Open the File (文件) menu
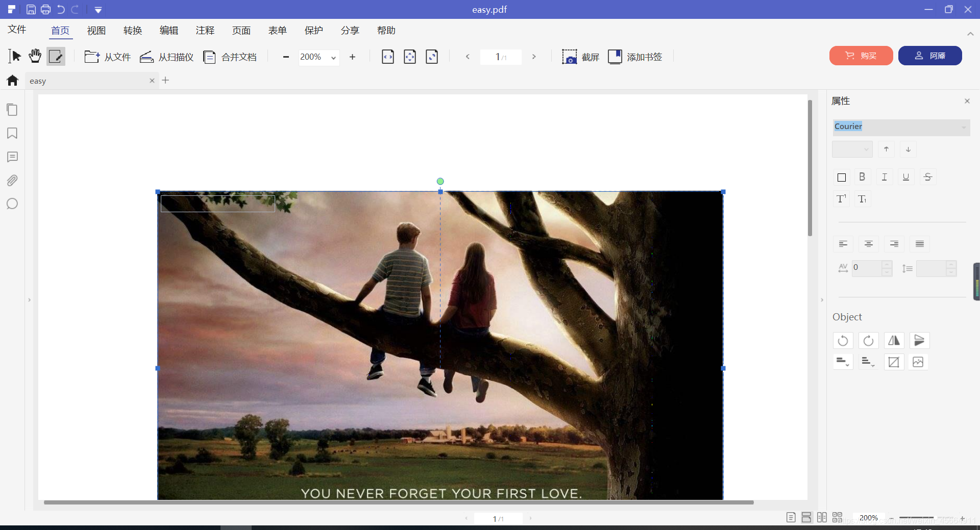This screenshot has width=980, height=530. (17, 30)
